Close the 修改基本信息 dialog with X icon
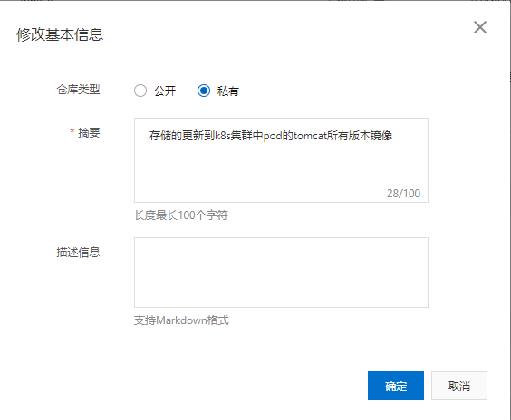The image size is (511, 420). click(x=480, y=27)
